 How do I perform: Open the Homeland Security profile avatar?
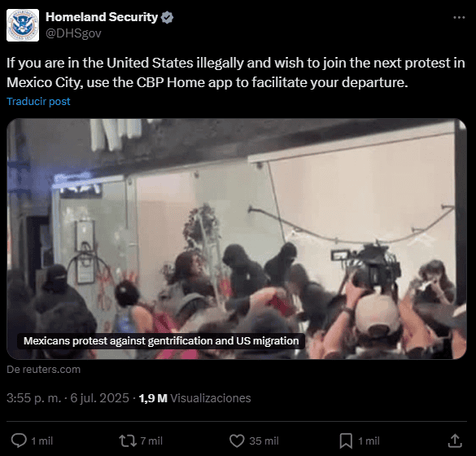tap(23, 25)
